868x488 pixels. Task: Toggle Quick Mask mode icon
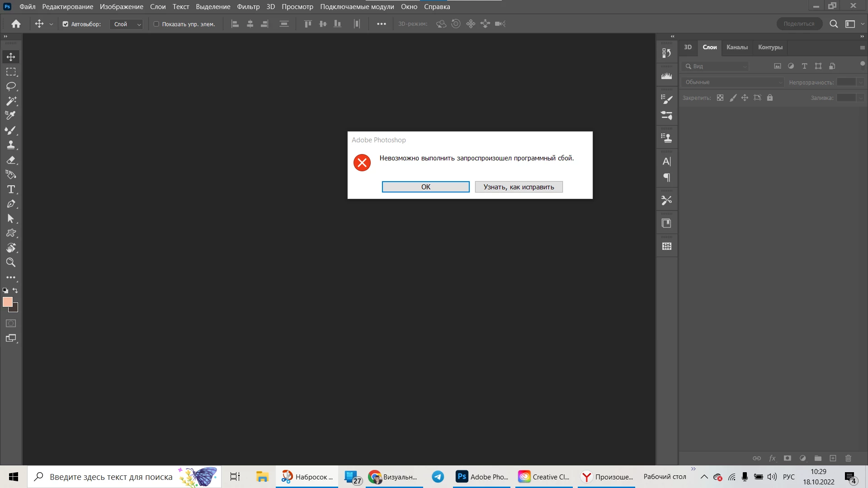[x=11, y=324]
